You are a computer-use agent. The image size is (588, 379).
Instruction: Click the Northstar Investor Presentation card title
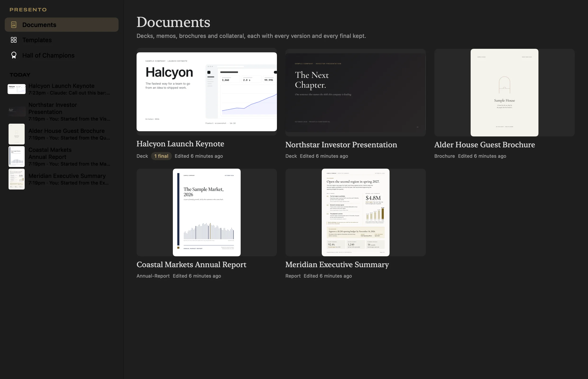[x=341, y=145]
